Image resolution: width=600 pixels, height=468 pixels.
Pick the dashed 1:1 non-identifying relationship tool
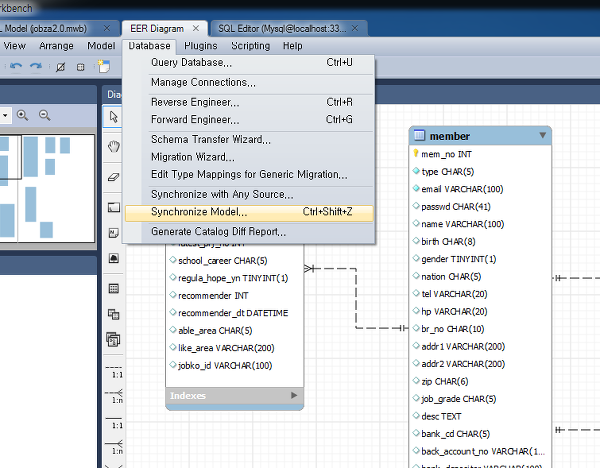tap(114, 372)
